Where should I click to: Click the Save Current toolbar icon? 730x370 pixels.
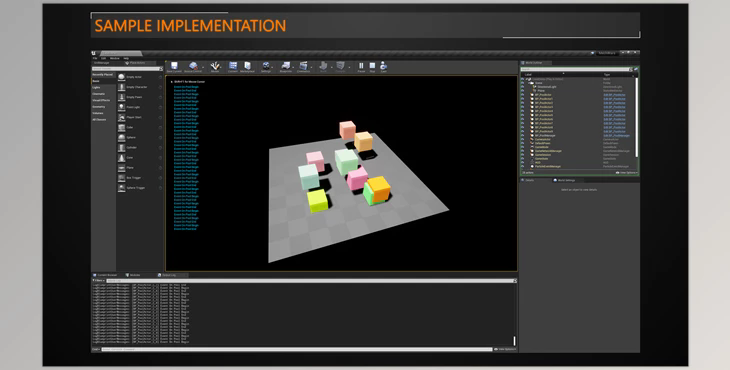tap(174, 67)
